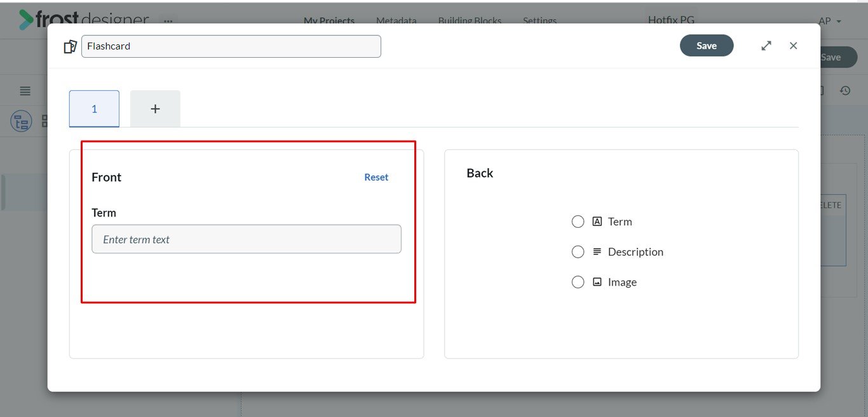
Task: Click the Front heading text
Action: 107,177
